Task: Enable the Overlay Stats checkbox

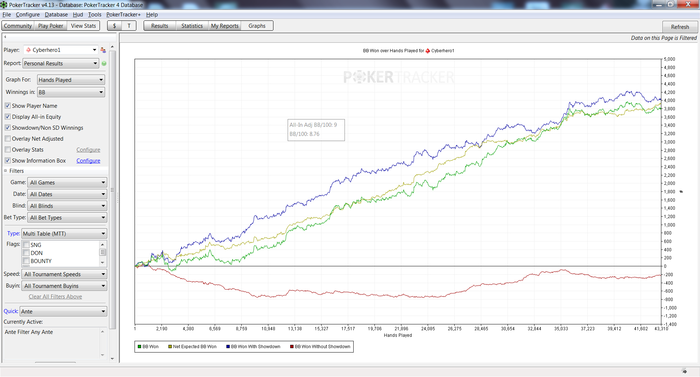Action: pos(8,150)
